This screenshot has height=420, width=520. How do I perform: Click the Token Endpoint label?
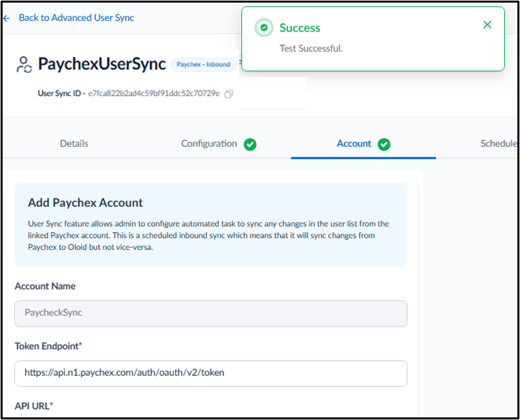pos(48,346)
